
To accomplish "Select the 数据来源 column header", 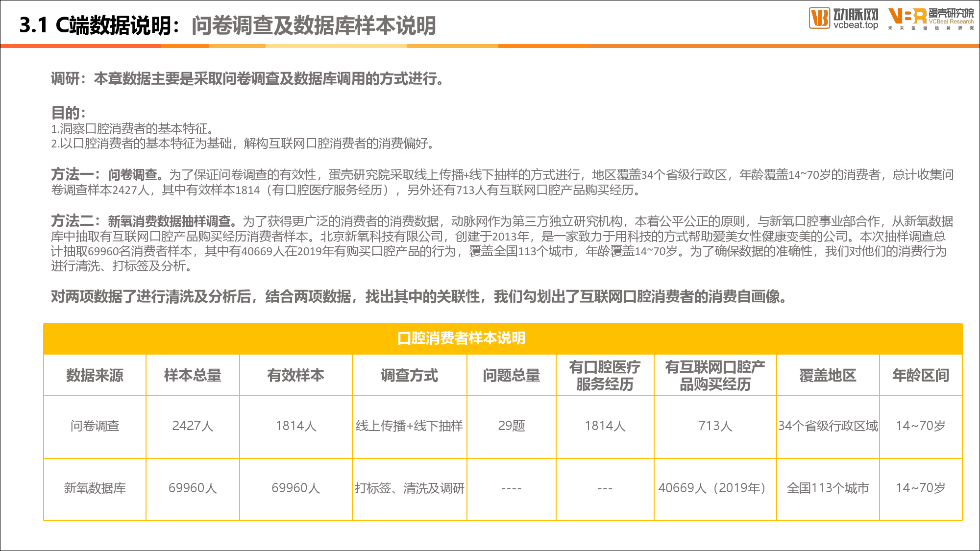I will 95,375.
